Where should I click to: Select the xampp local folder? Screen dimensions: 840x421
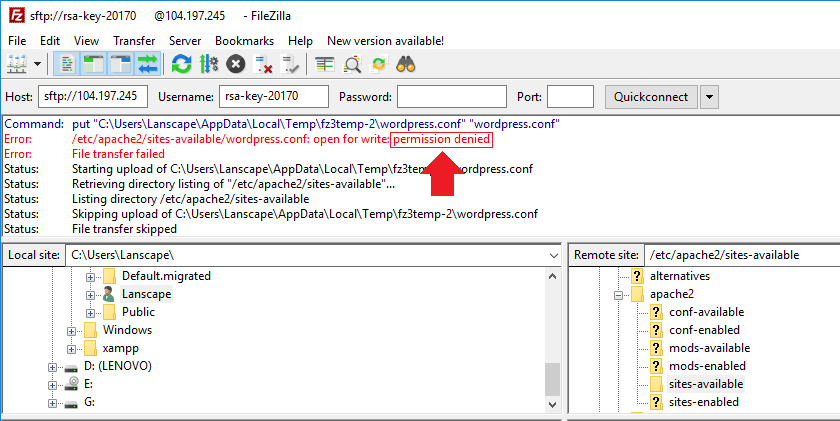pos(121,348)
